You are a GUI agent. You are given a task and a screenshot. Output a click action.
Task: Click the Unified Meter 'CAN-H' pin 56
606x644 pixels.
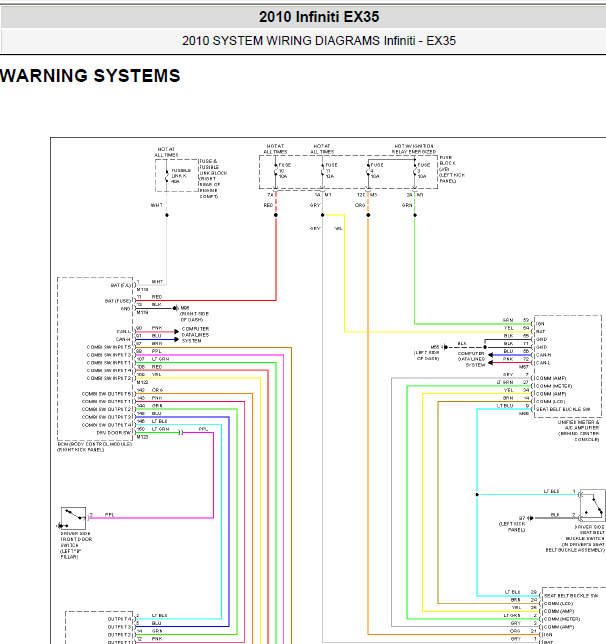[544, 355]
